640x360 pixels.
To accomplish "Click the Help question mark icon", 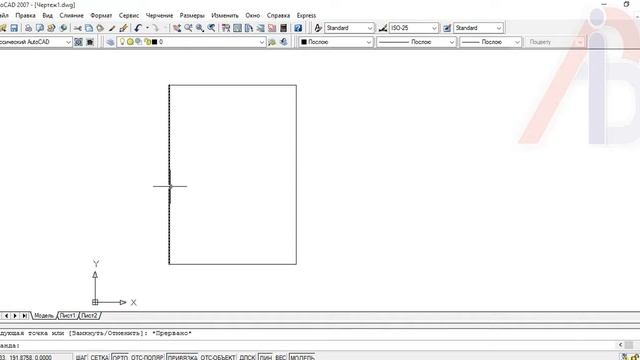I will (298, 28).
